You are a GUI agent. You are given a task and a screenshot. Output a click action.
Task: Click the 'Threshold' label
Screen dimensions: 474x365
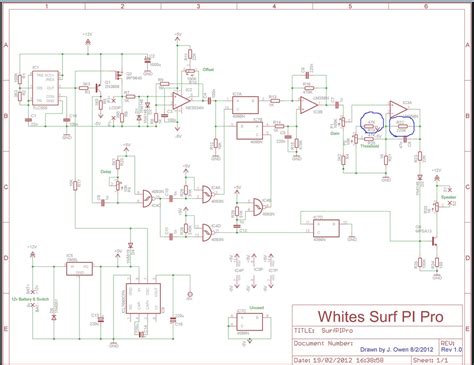(x=369, y=146)
